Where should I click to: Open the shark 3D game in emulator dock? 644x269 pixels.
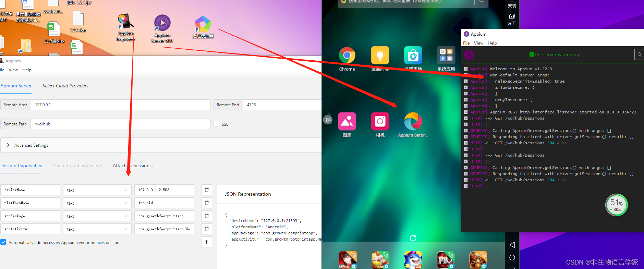(413, 260)
